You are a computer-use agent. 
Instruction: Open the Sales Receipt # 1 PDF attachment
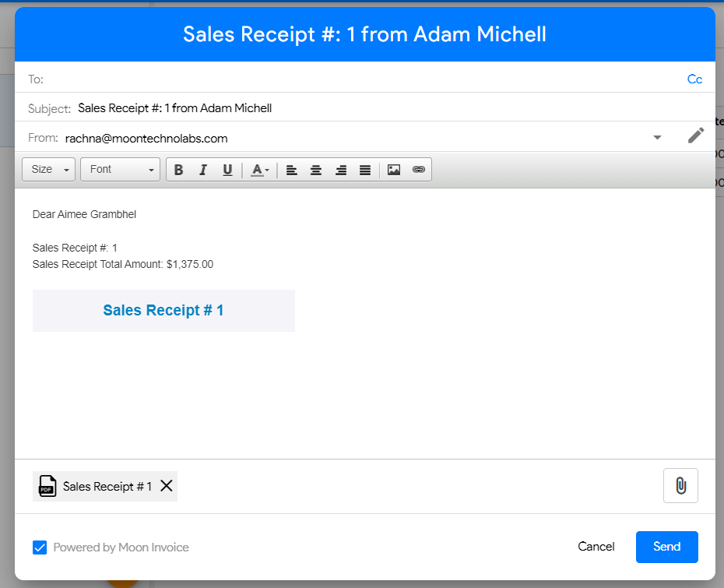pos(96,487)
